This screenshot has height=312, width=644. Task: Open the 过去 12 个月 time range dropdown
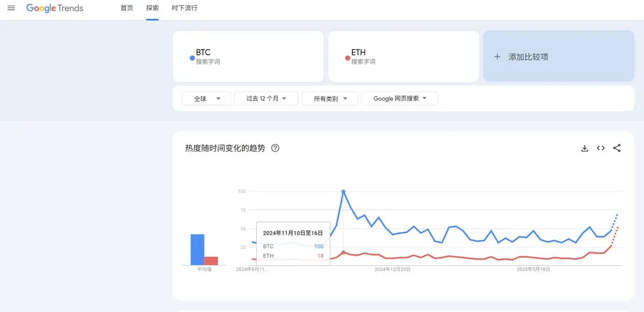point(266,98)
